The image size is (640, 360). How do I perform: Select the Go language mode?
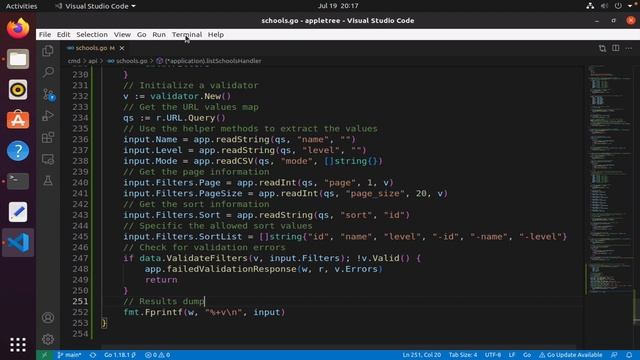(x=527, y=355)
